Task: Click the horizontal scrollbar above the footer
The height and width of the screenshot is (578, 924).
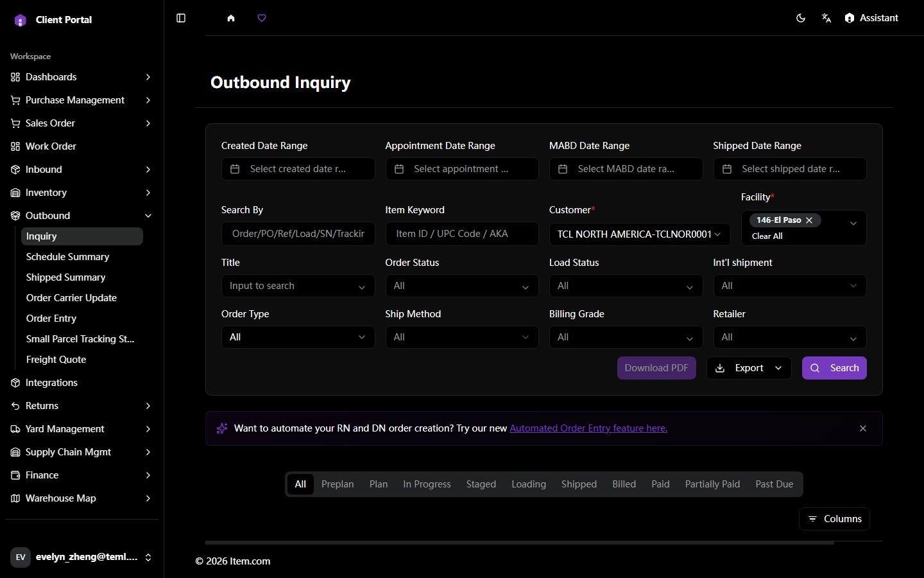Action: click(x=520, y=543)
